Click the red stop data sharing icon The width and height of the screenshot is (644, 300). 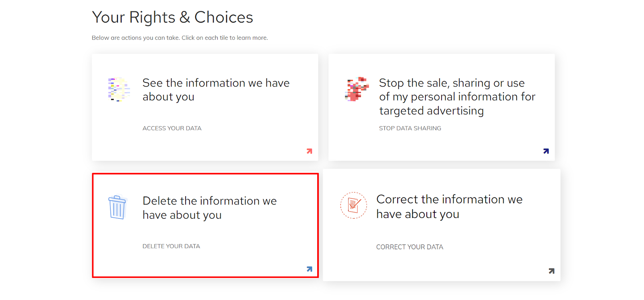pyautogui.click(x=357, y=89)
